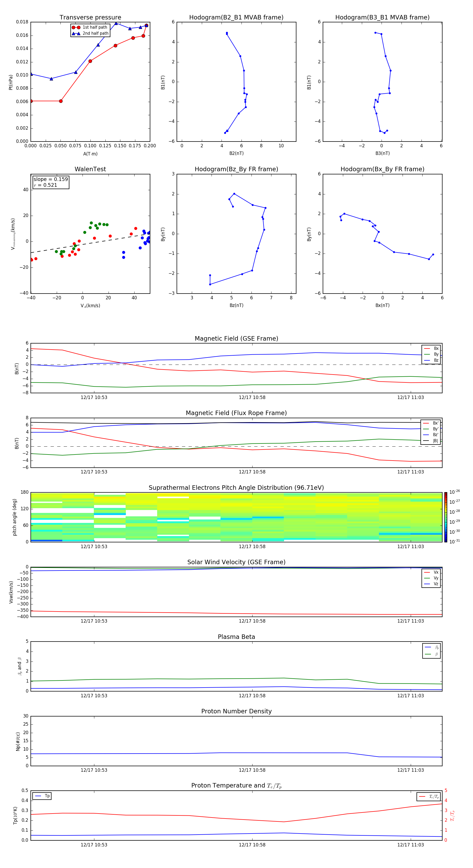Click '12/17 11:03' tick under proton temperature plot
This screenshot has height=868, width=473.
click(x=410, y=845)
